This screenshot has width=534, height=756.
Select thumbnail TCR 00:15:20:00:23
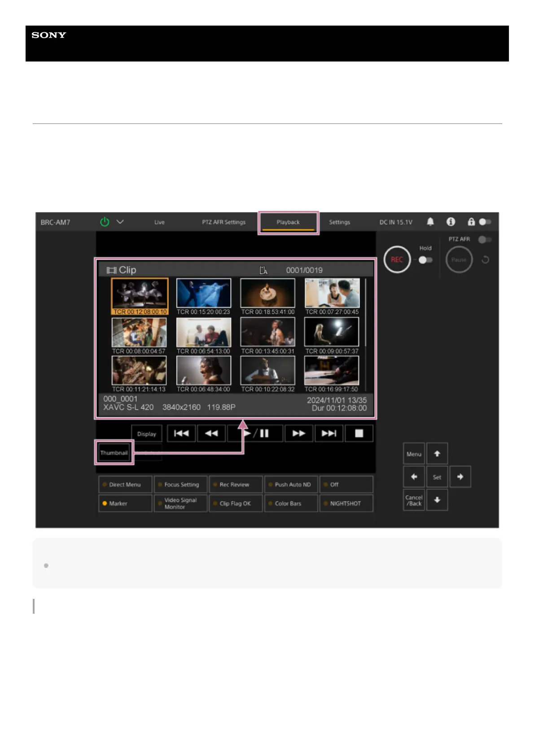click(x=203, y=296)
